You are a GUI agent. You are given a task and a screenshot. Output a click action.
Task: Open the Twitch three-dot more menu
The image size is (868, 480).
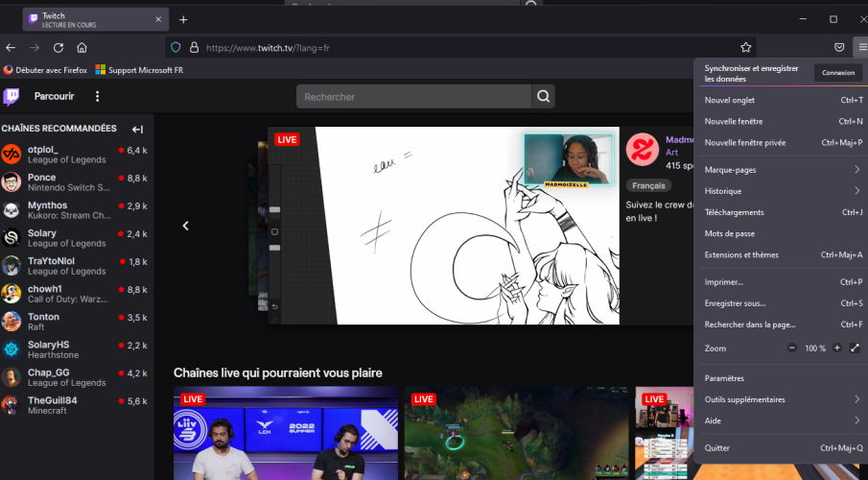click(98, 96)
